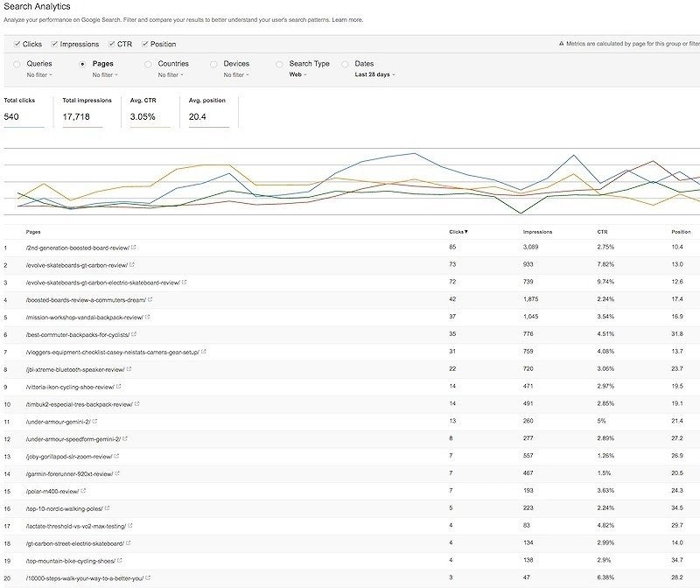Select the Queries radio button
Viewport: 700px width, 588px height.
pyautogui.click(x=17, y=64)
